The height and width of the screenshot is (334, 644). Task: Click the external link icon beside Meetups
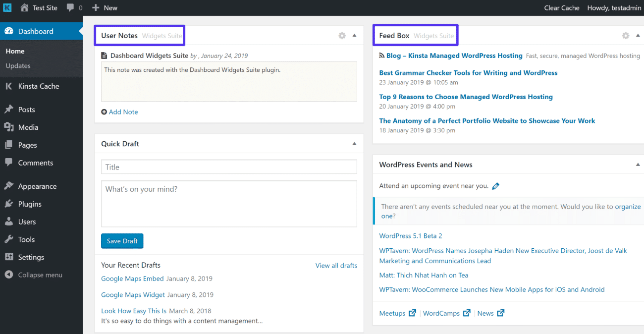click(x=413, y=313)
